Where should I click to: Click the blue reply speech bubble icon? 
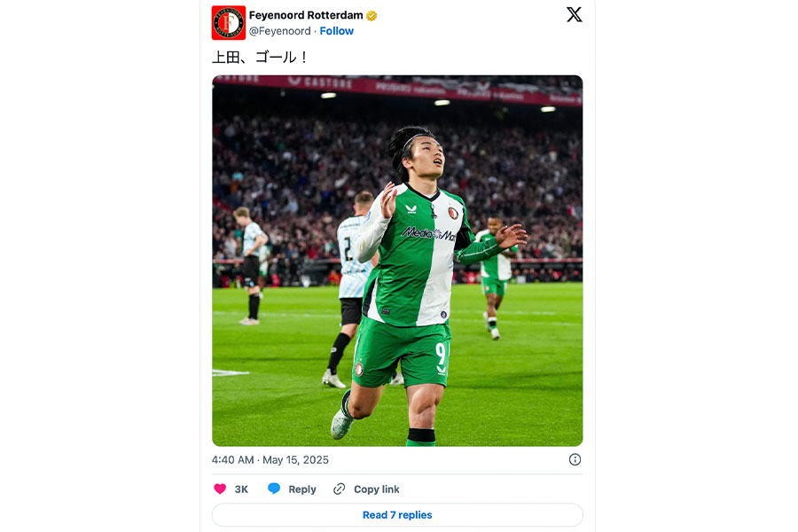pyautogui.click(x=274, y=489)
